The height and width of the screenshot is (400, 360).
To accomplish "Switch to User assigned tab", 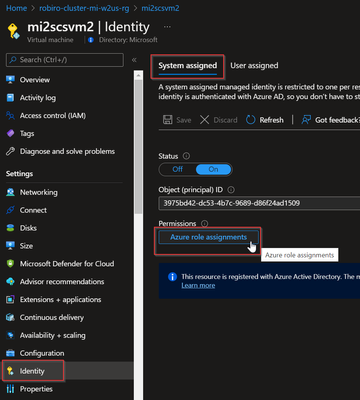I will pyautogui.click(x=254, y=66).
